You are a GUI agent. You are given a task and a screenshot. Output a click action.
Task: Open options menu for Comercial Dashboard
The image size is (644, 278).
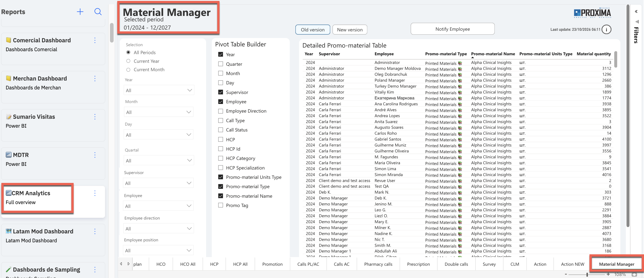(x=95, y=40)
